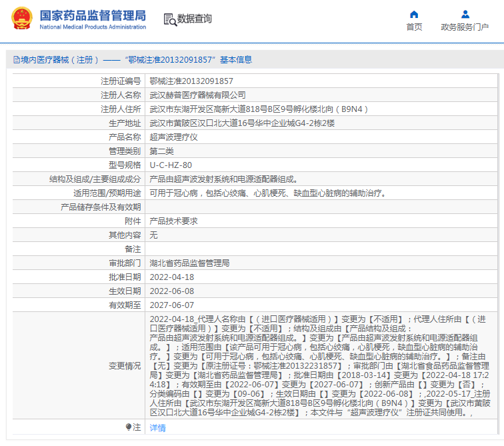Click the 生产地址 row label
The height and width of the screenshot is (446, 504).
click(125, 123)
